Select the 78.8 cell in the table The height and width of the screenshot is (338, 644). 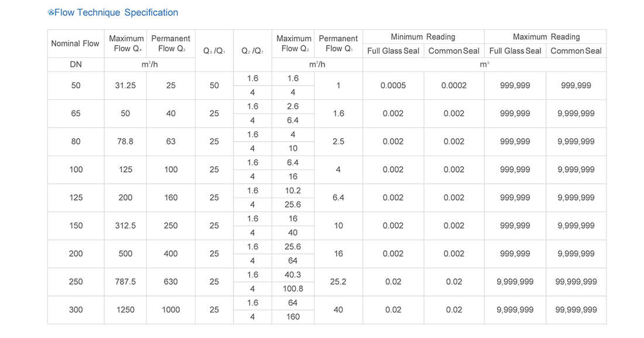(125, 142)
